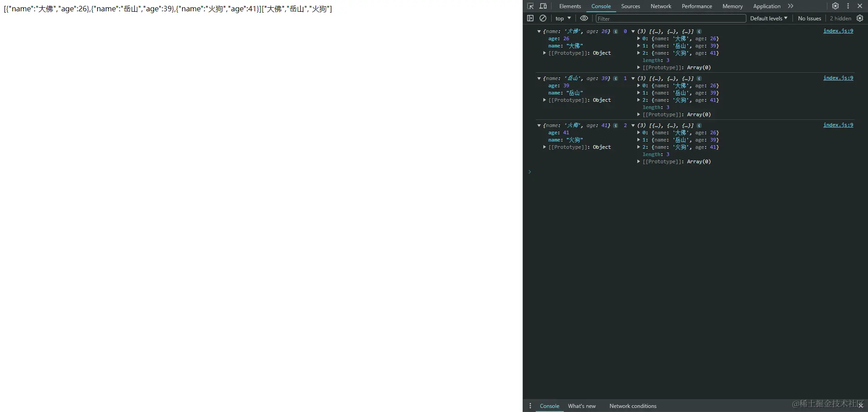Select the inspect element tool

pos(530,6)
